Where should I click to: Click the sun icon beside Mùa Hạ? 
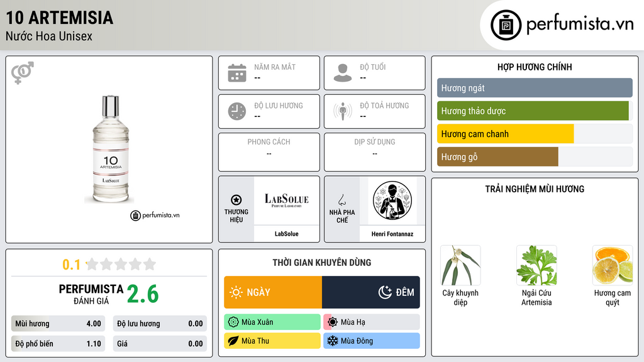tap(333, 322)
